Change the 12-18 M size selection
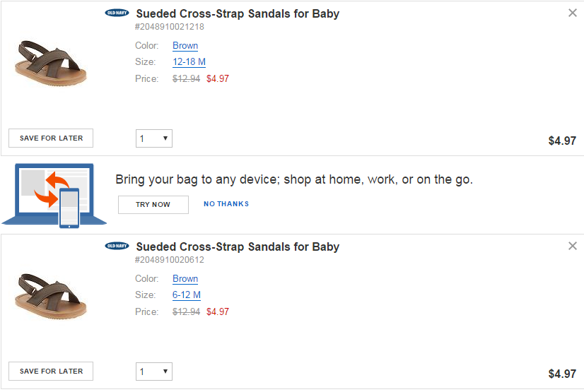Screen dimensions: 584x392 point(189,61)
